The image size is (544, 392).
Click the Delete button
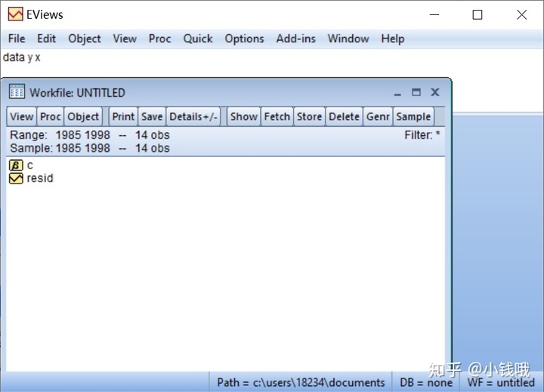pyautogui.click(x=344, y=116)
